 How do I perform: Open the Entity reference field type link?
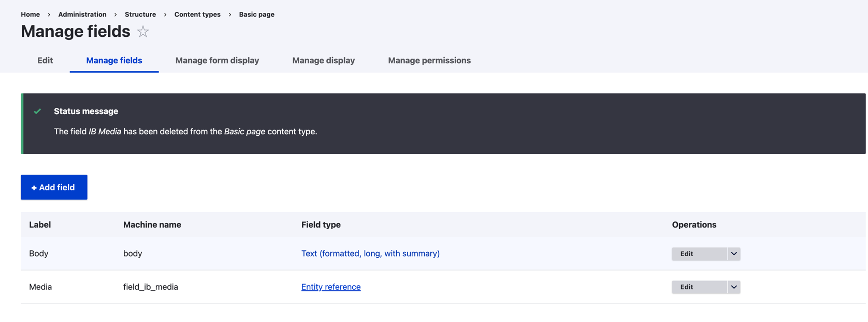pos(330,287)
